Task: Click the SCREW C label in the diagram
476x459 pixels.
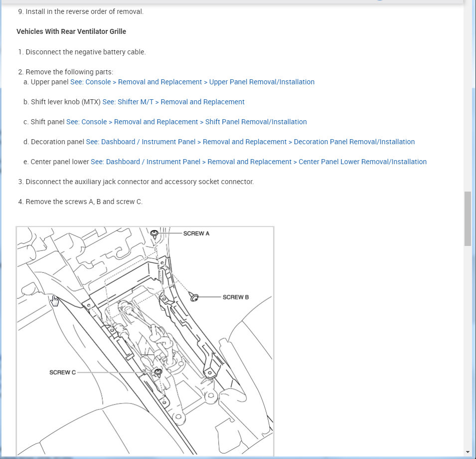Action: pos(62,372)
